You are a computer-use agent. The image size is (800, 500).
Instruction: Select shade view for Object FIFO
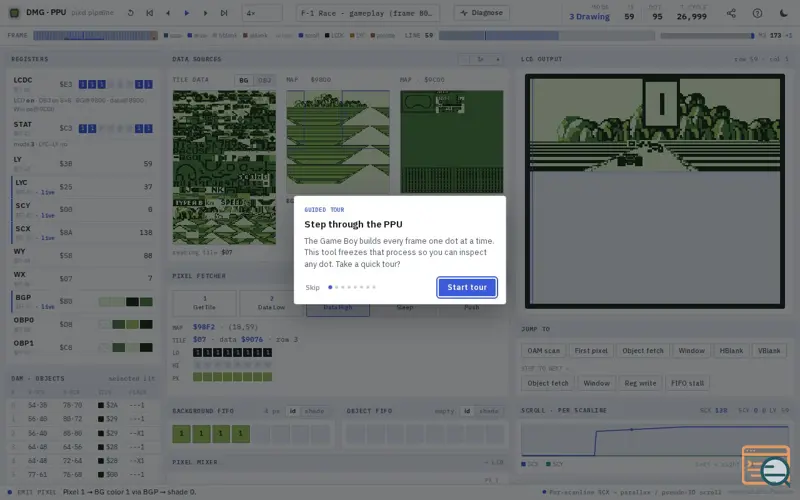click(488, 411)
